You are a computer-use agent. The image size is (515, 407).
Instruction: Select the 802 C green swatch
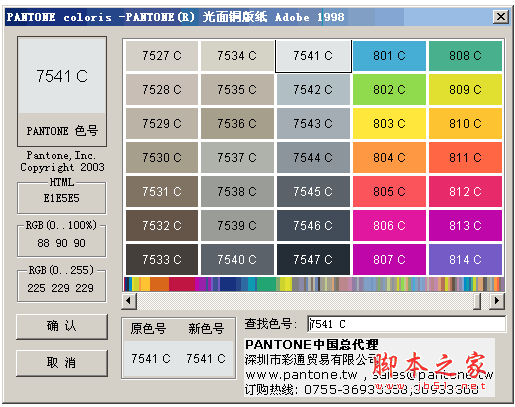[x=389, y=90]
